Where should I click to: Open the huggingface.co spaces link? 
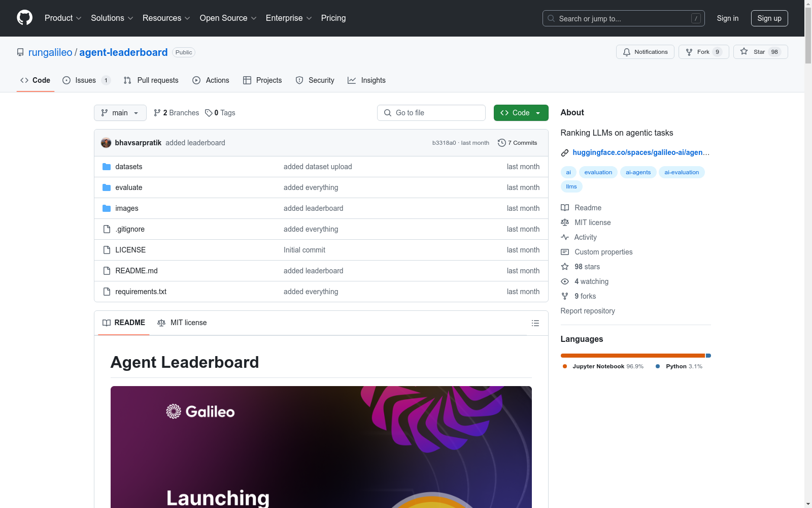click(x=641, y=152)
